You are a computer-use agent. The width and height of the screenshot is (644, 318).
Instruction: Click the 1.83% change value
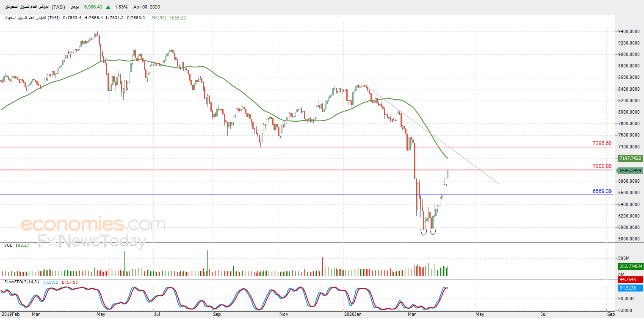pos(121,7)
